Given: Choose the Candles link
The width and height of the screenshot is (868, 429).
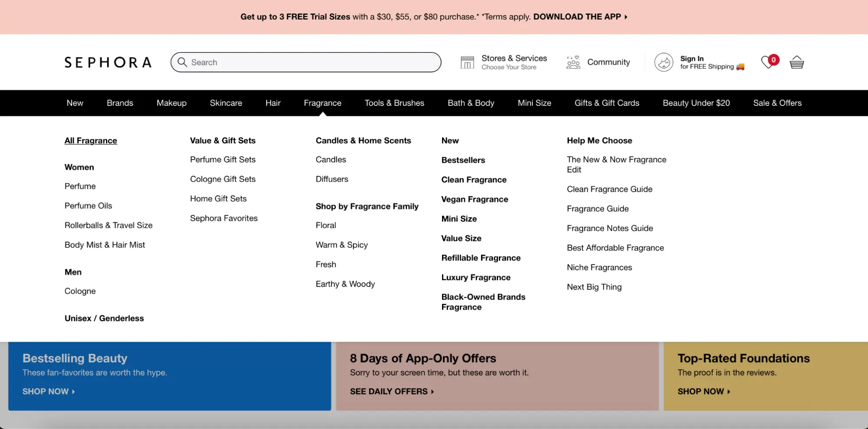Looking at the screenshot, I should [331, 160].
